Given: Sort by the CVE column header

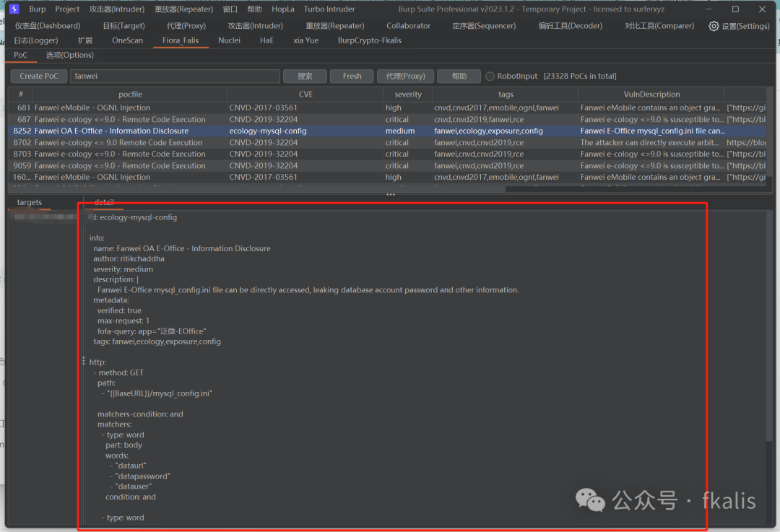Looking at the screenshot, I should [x=305, y=95].
